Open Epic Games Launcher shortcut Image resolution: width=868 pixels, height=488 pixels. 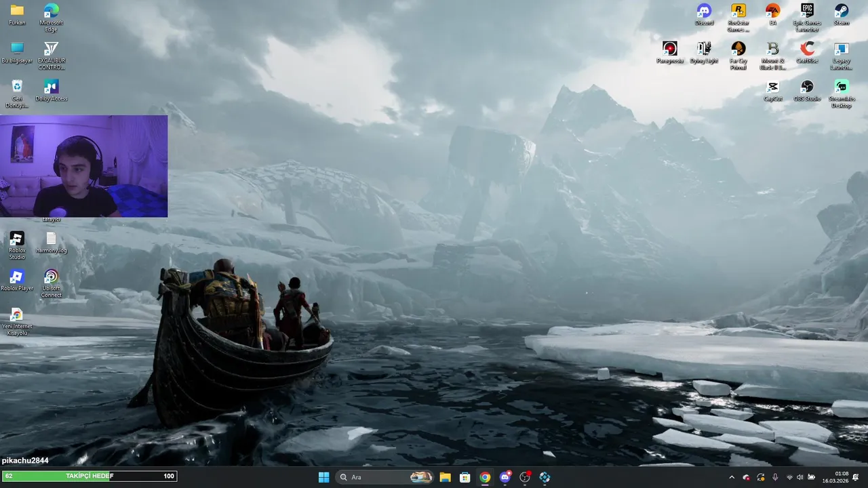pyautogui.click(x=807, y=18)
